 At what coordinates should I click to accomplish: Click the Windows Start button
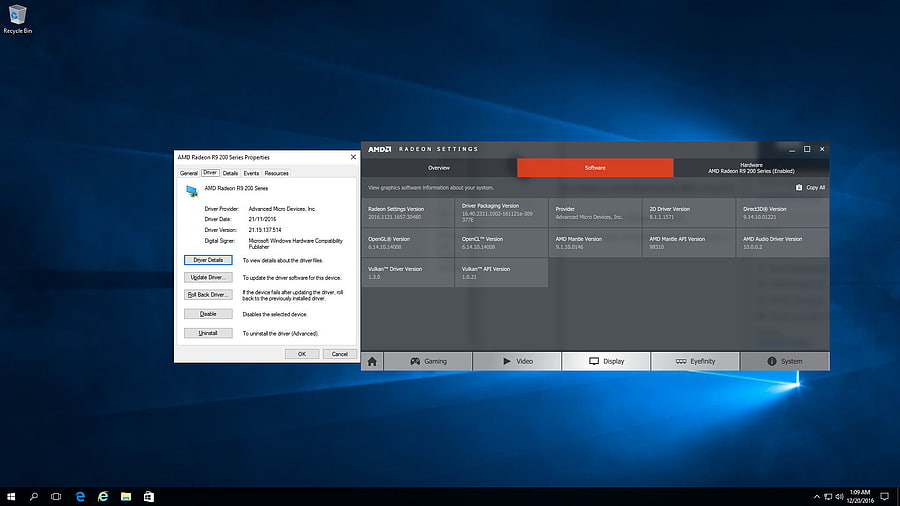click(x=11, y=496)
